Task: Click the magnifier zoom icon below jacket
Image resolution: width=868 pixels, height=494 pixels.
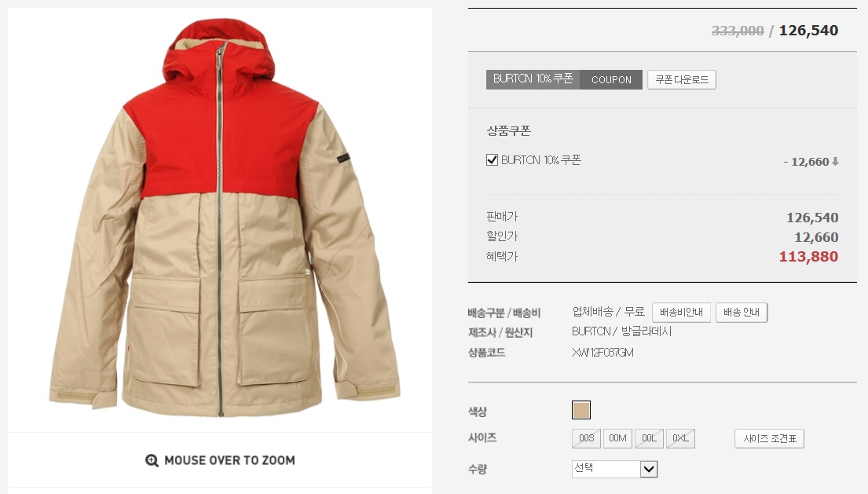Action: pyautogui.click(x=152, y=460)
